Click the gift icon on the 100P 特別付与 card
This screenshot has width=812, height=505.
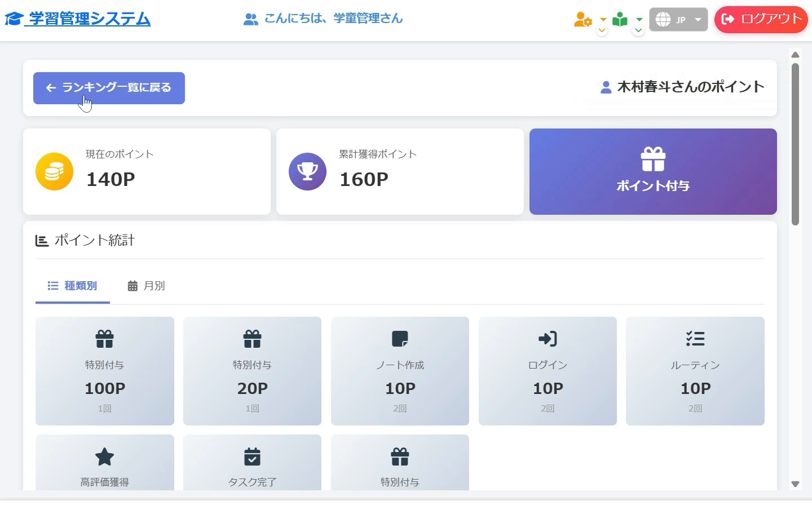click(x=104, y=339)
